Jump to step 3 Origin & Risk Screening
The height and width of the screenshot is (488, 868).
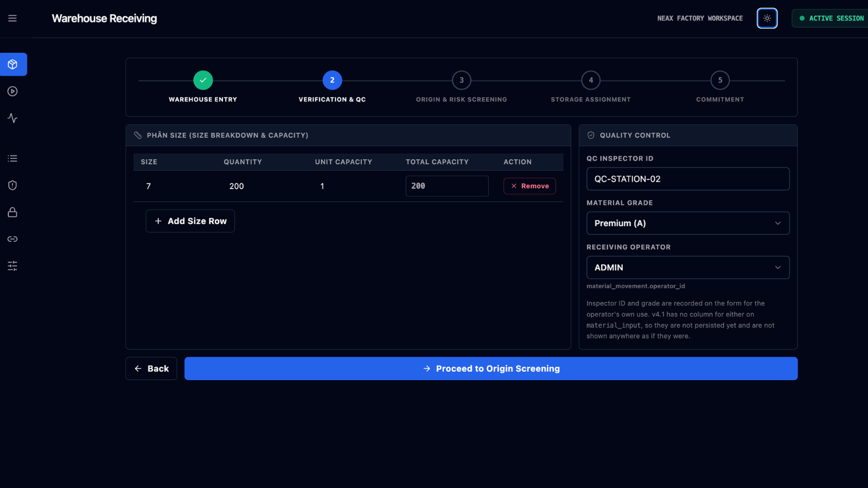point(462,87)
